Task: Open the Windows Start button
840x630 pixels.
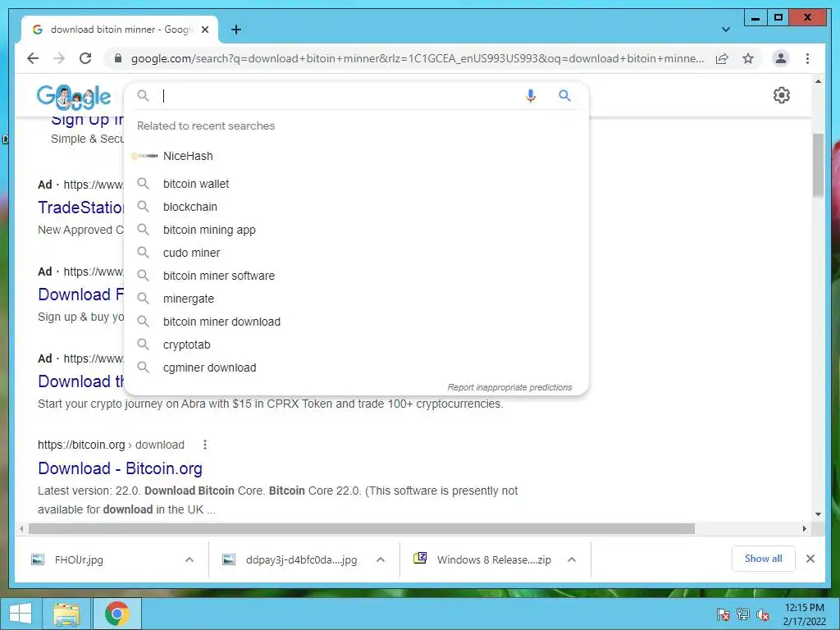Action: [x=20, y=614]
